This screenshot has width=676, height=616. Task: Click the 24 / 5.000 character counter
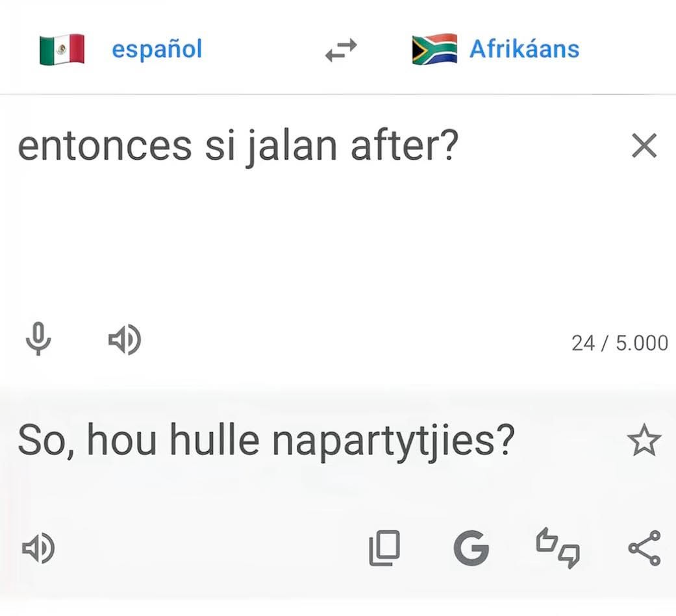coord(619,343)
